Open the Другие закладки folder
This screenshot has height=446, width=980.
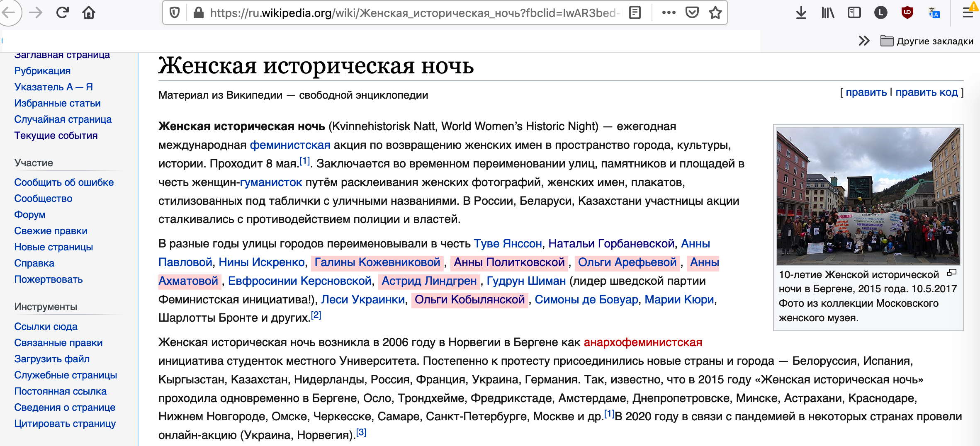pos(927,41)
